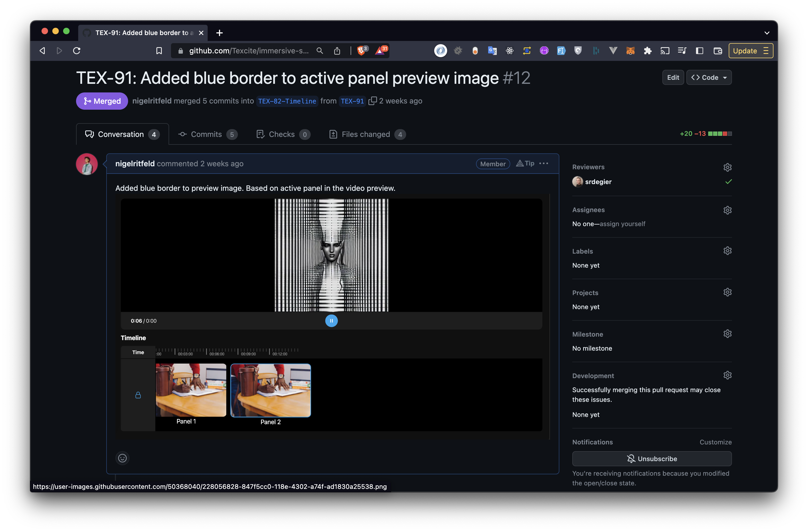Open Labels settings gear

727,251
